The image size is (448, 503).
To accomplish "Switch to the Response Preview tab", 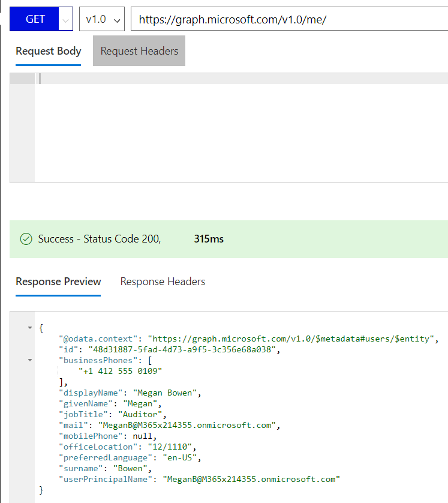I will pyautogui.click(x=58, y=281).
